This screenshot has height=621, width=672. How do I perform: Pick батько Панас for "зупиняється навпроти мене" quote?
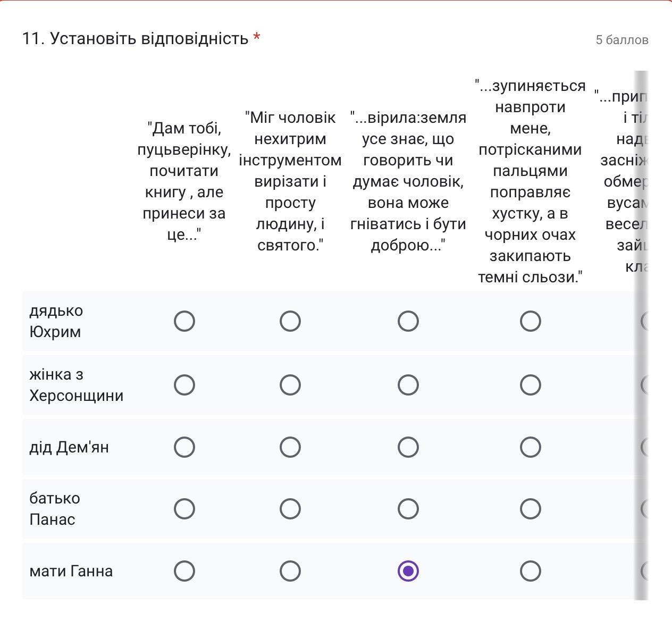point(530,509)
